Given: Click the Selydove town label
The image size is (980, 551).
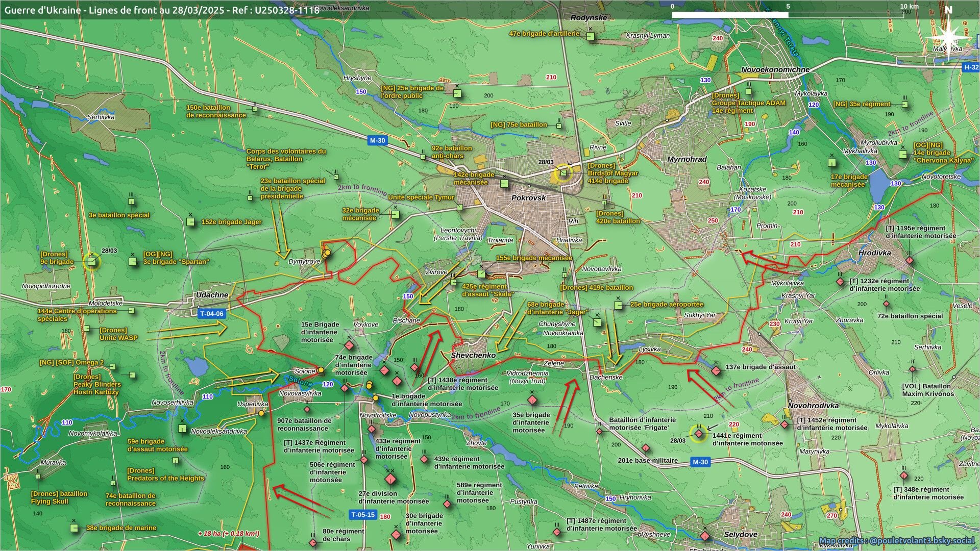Looking at the screenshot, I should click(741, 534).
